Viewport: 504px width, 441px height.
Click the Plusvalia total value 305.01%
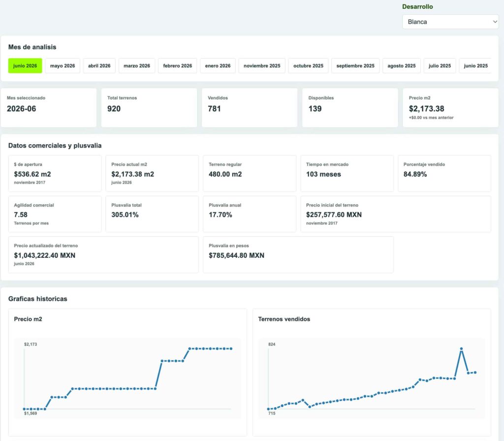125,215
